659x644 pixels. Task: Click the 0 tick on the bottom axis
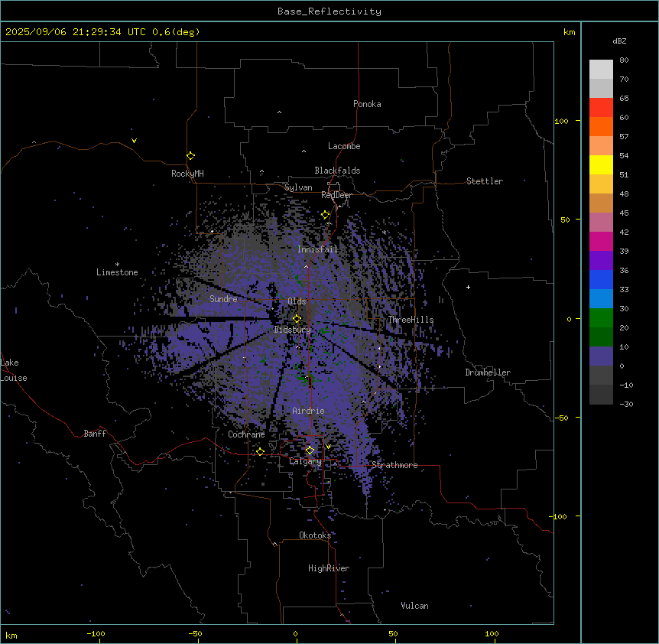pos(295,633)
